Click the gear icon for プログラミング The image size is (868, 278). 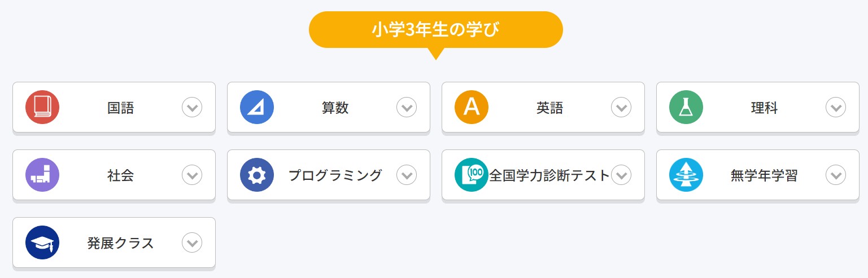click(x=257, y=175)
